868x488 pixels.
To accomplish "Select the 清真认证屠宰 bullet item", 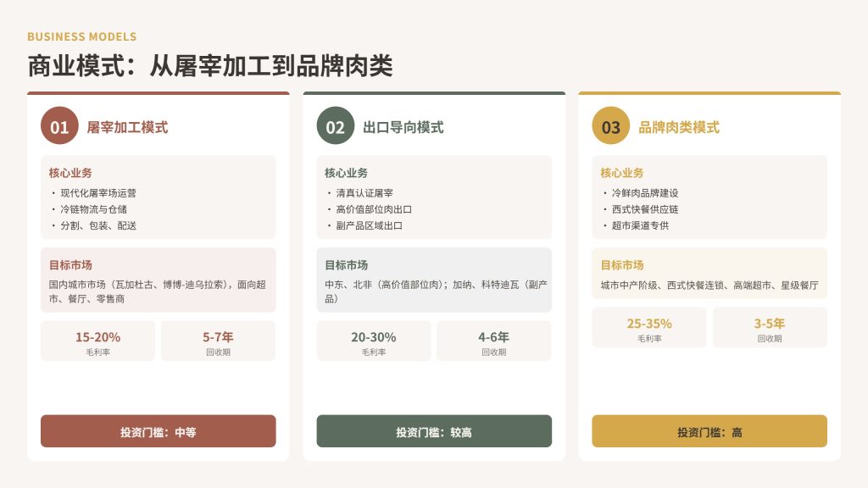I will (x=364, y=193).
